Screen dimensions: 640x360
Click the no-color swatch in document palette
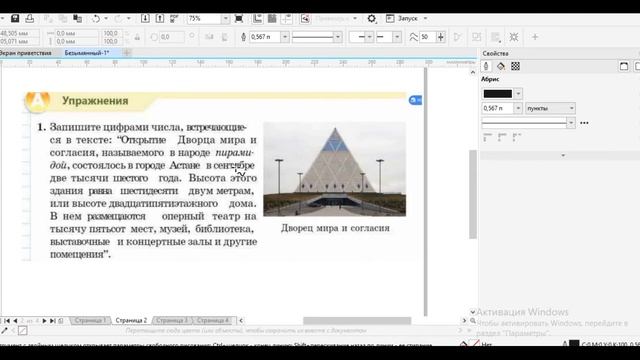point(22,331)
